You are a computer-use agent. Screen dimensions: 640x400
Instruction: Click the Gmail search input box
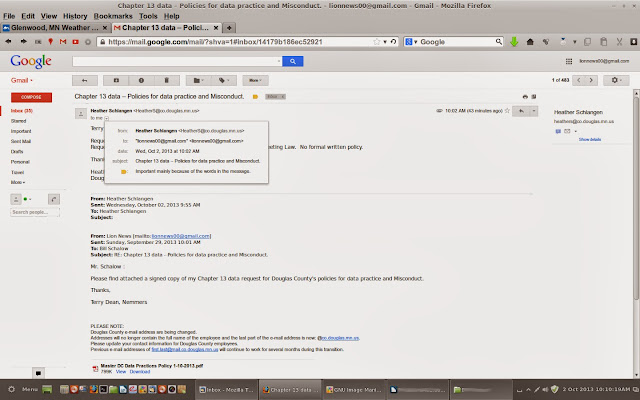pos(177,61)
